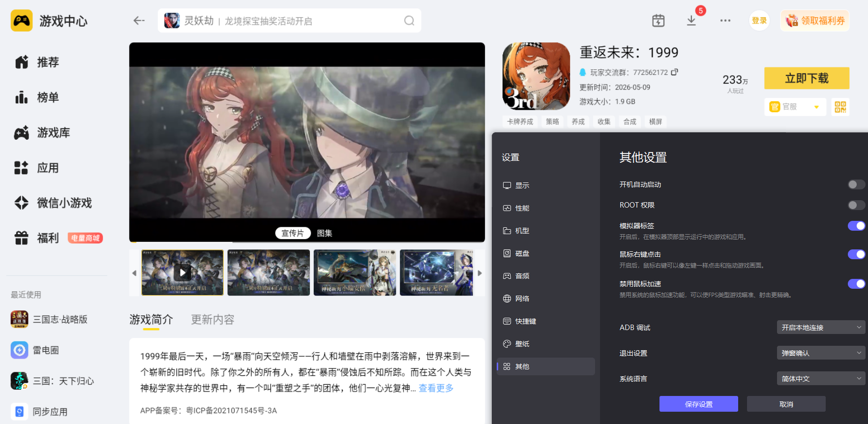
Task: Switch to the 更新内容 tab
Action: click(212, 320)
